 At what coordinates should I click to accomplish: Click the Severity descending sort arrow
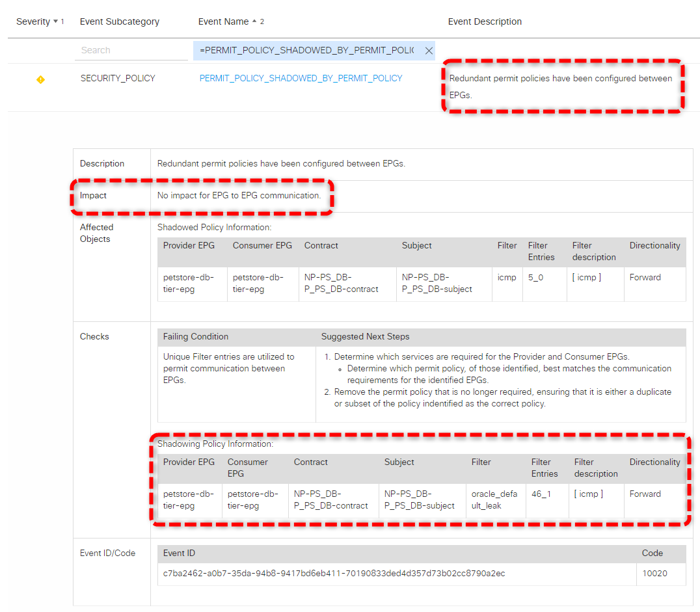(x=55, y=22)
